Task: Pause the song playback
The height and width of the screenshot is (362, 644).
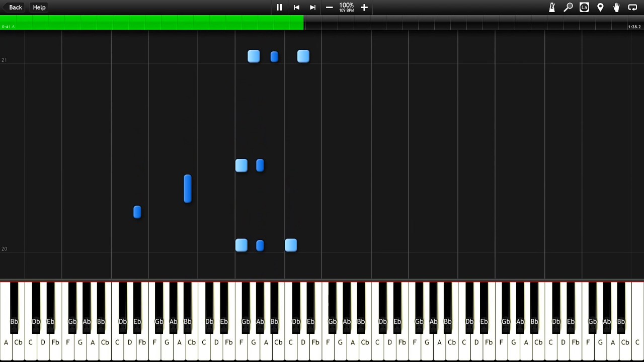Action: (x=279, y=7)
